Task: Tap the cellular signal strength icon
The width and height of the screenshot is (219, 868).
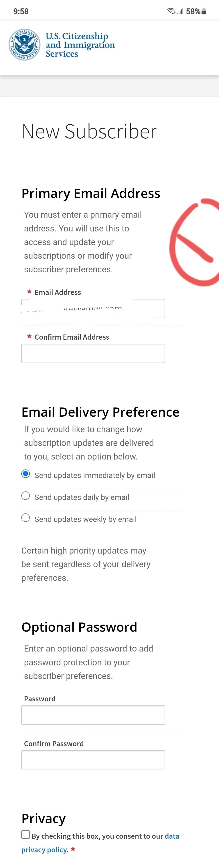Action: [x=180, y=12]
